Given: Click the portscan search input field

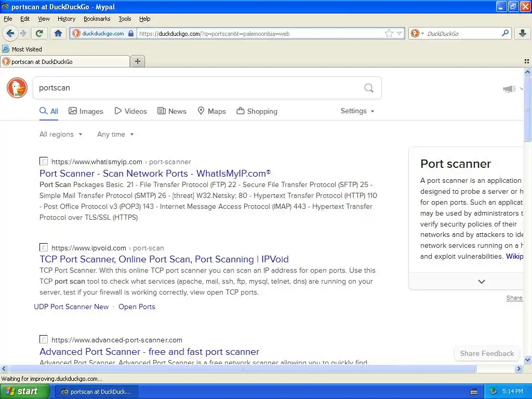Looking at the screenshot, I should coord(198,88).
